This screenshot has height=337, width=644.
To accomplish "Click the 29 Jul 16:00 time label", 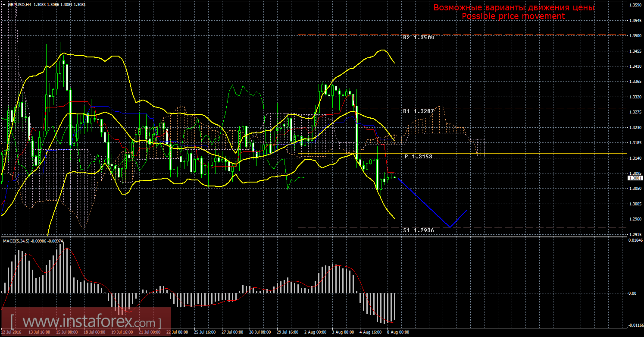I will point(288,333).
